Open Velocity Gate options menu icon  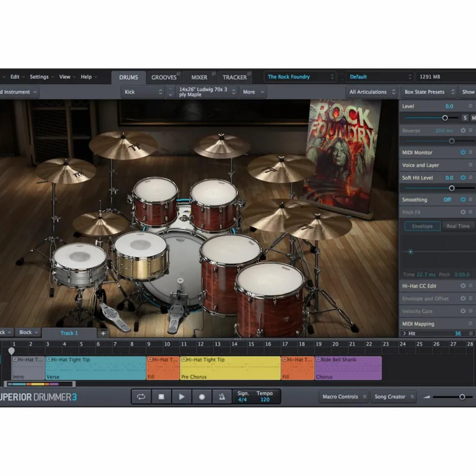pos(470,311)
